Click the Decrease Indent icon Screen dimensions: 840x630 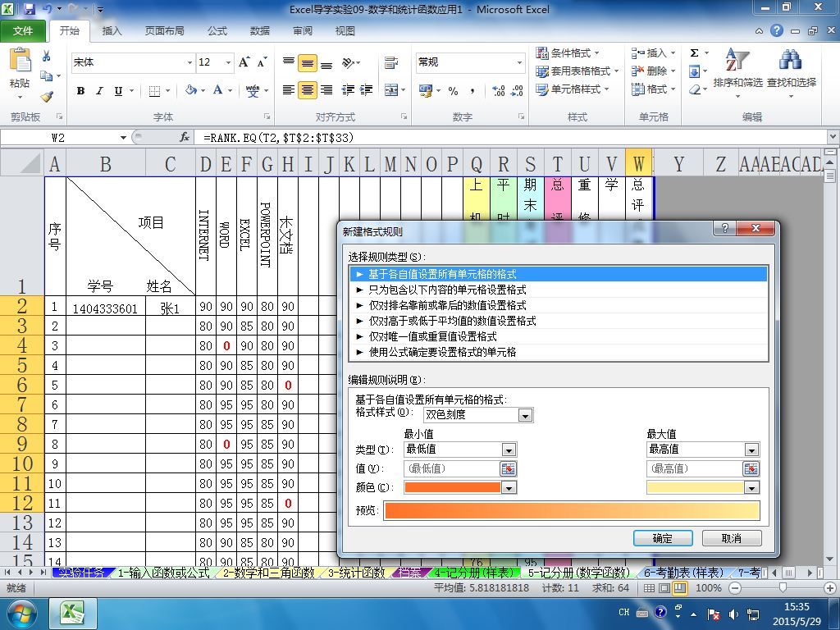pyautogui.click(x=348, y=89)
